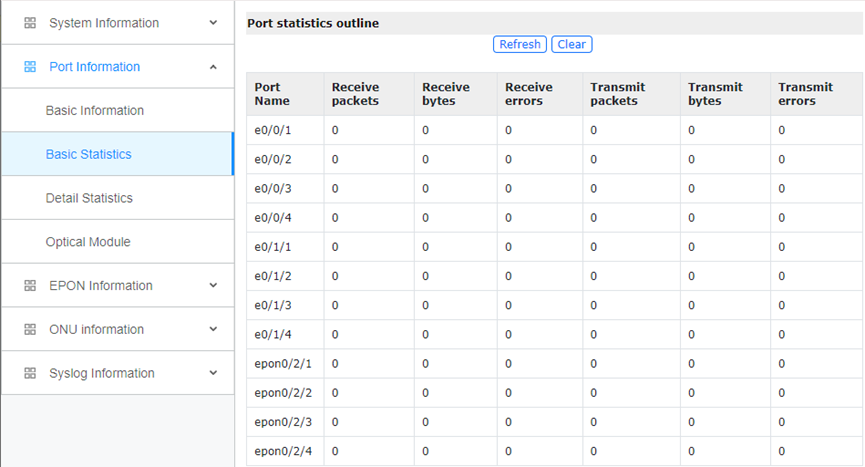This screenshot has height=467, width=865.
Task: Open the Syslog Information menu
Action: coord(118,373)
